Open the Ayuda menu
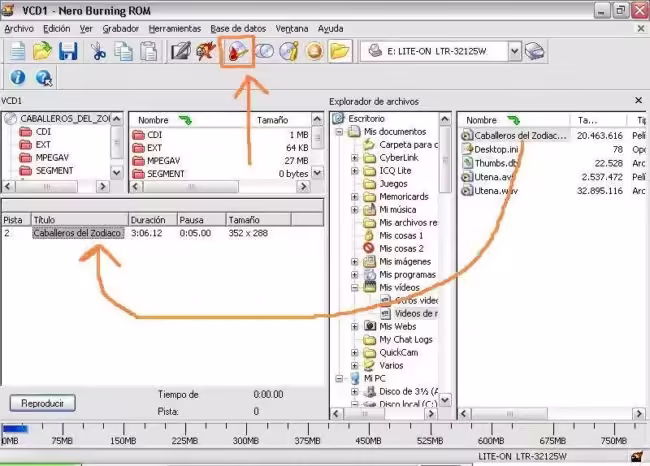Screen dimensions: 650x466 point(330,29)
